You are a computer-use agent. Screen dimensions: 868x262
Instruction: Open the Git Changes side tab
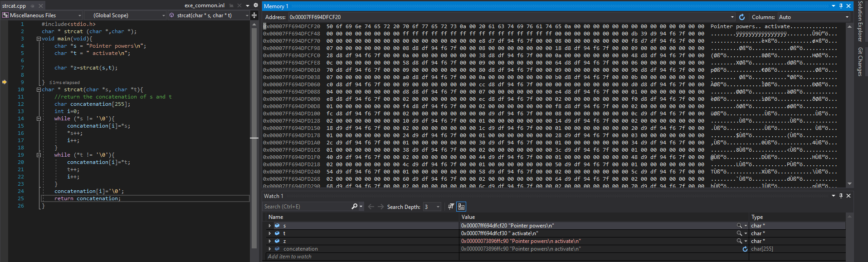click(860, 61)
